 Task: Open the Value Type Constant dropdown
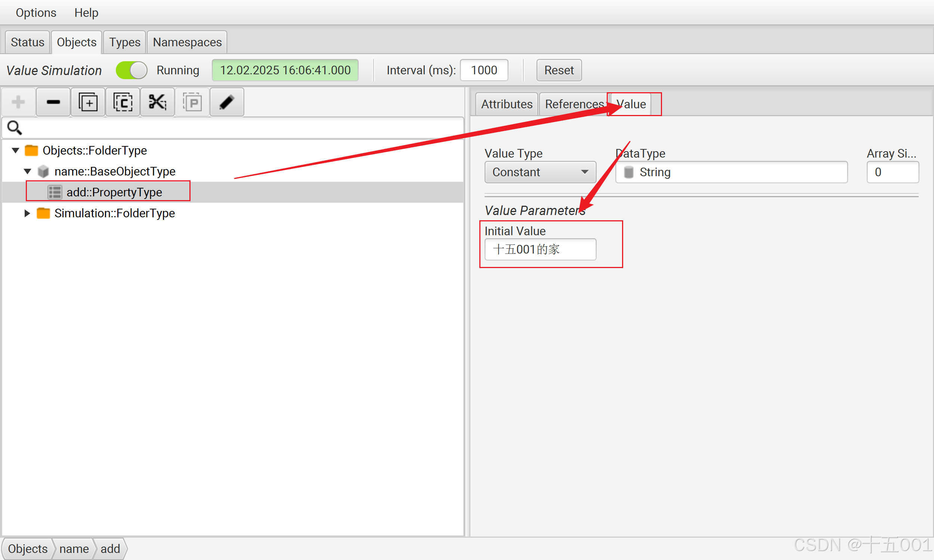click(x=540, y=172)
